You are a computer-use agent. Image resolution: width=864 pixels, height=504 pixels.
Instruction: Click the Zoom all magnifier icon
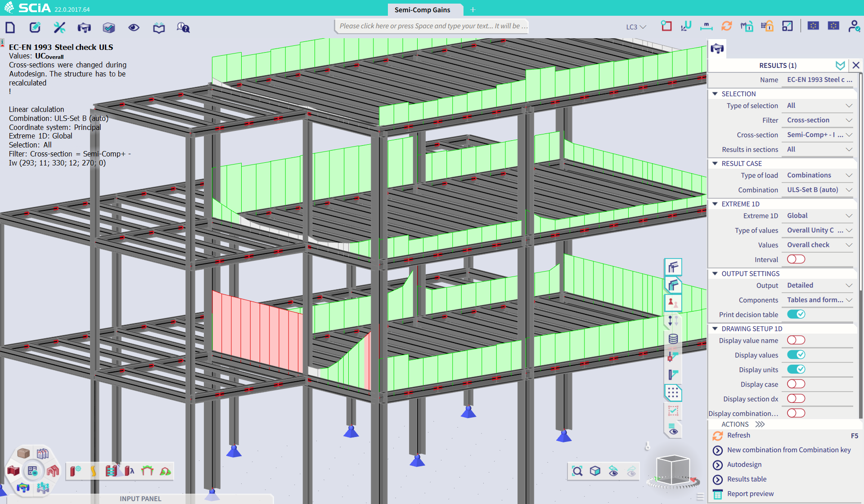pyautogui.click(x=577, y=471)
